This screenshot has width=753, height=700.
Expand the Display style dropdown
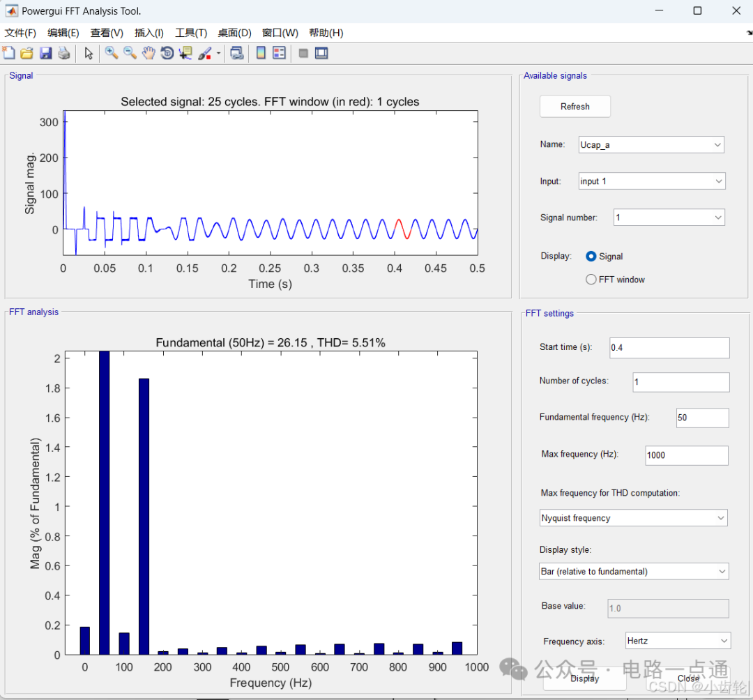[634, 572]
